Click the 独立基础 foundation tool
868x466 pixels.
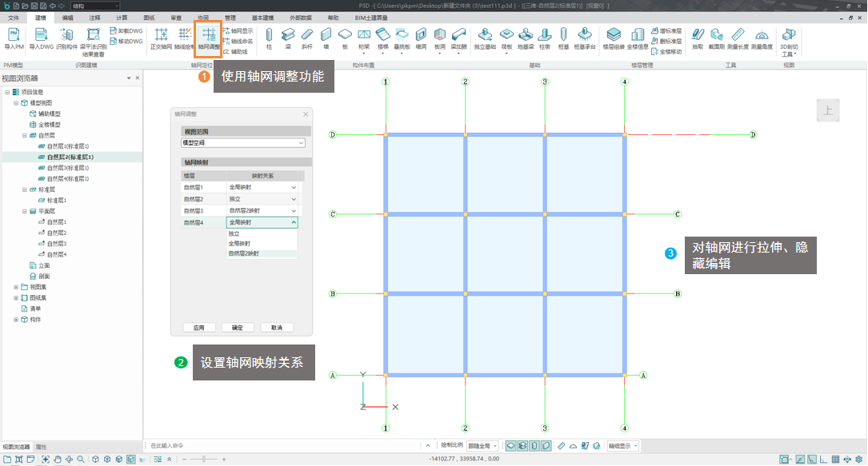(x=484, y=38)
